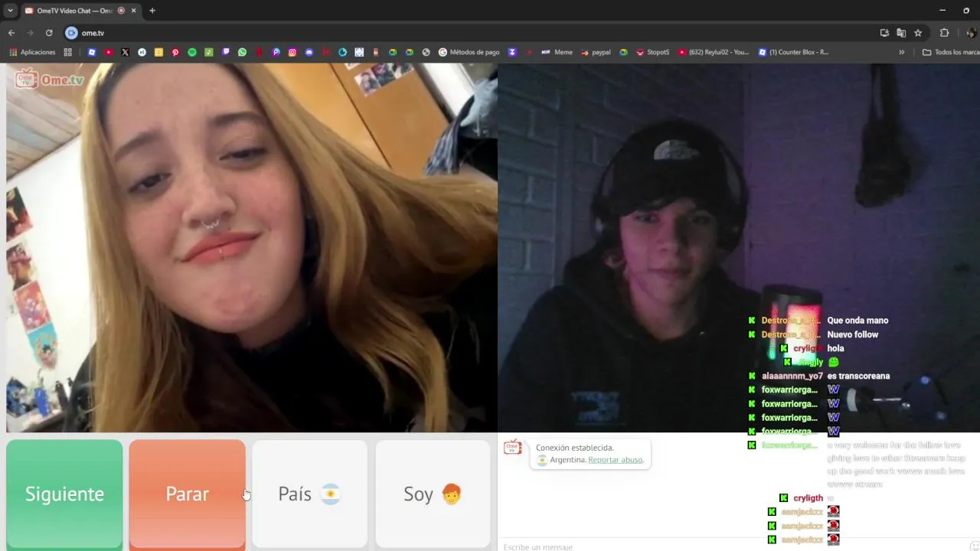Image resolution: width=980 pixels, height=551 pixels.
Task: Open the Spotify bookmark icon
Action: 192,52
